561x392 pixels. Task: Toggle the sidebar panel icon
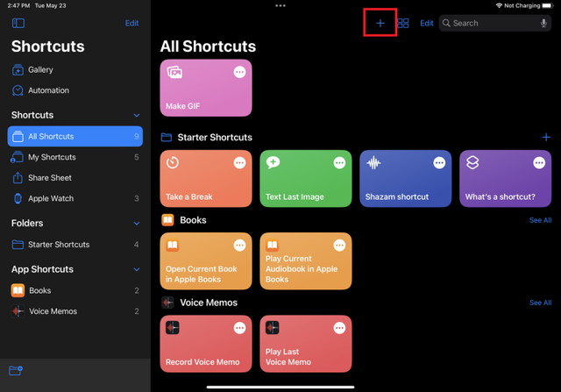click(18, 24)
